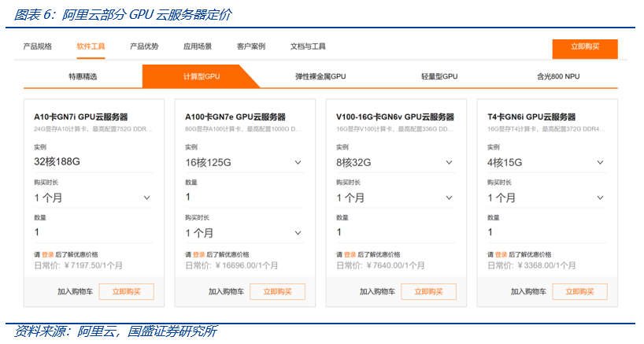The image size is (644, 344).
Task: Click A100卡GN7e GPU云服务器 title
Action: 235,117
